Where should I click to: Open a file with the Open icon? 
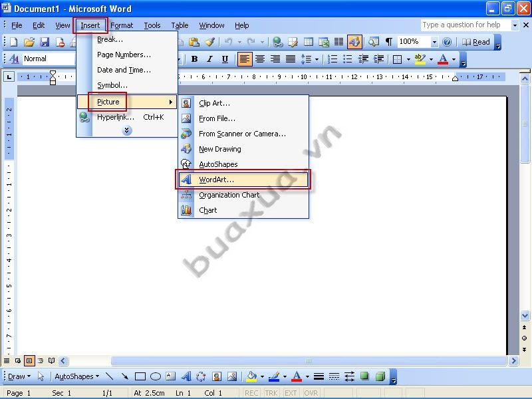click(x=29, y=42)
